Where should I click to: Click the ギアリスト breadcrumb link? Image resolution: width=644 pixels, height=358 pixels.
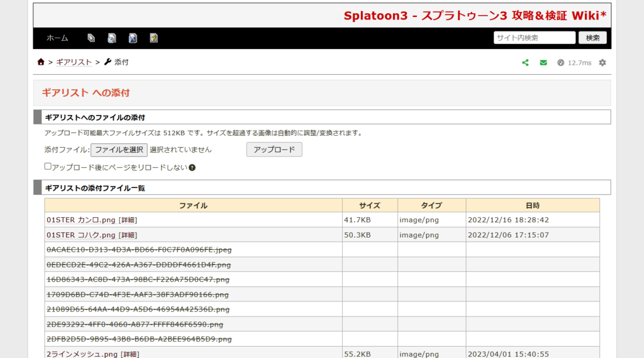[74, 62]
